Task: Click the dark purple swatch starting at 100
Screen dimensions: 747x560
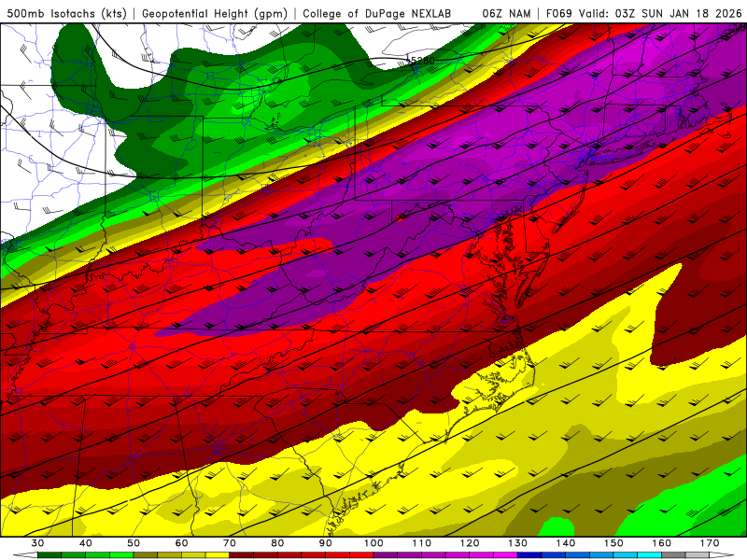Action: [x=386, y=555]
